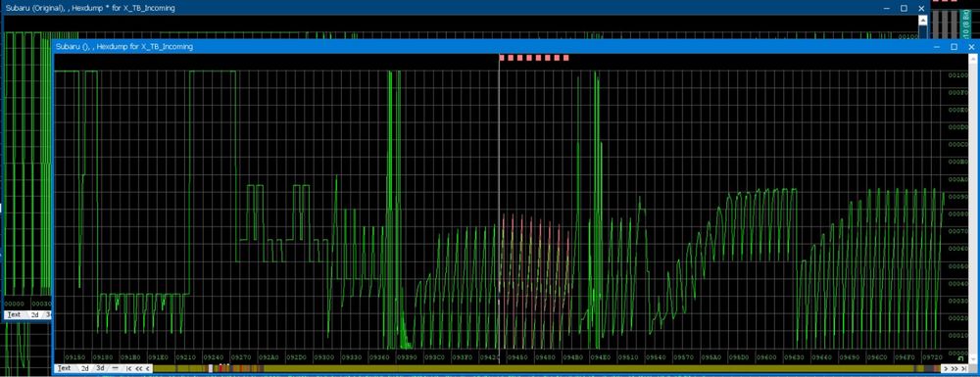Close the Subaru (Original) window
Screen dimensions: 980x377
(921, 8)
